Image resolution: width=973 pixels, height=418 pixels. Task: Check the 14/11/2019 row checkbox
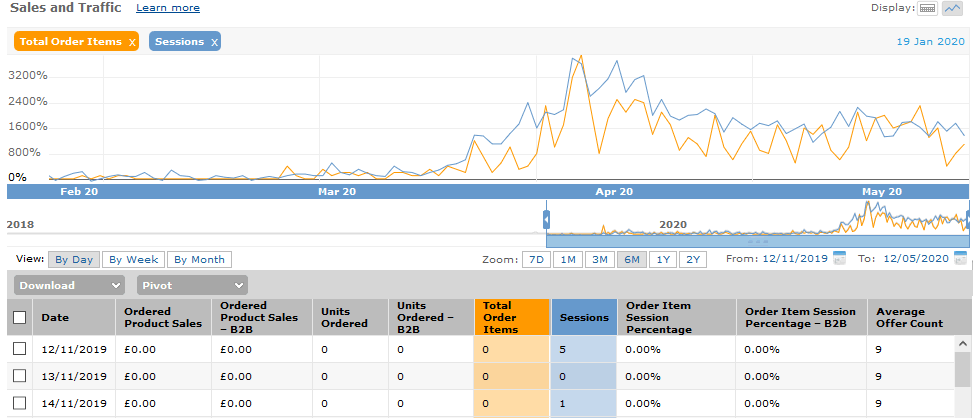coord(19,403)
